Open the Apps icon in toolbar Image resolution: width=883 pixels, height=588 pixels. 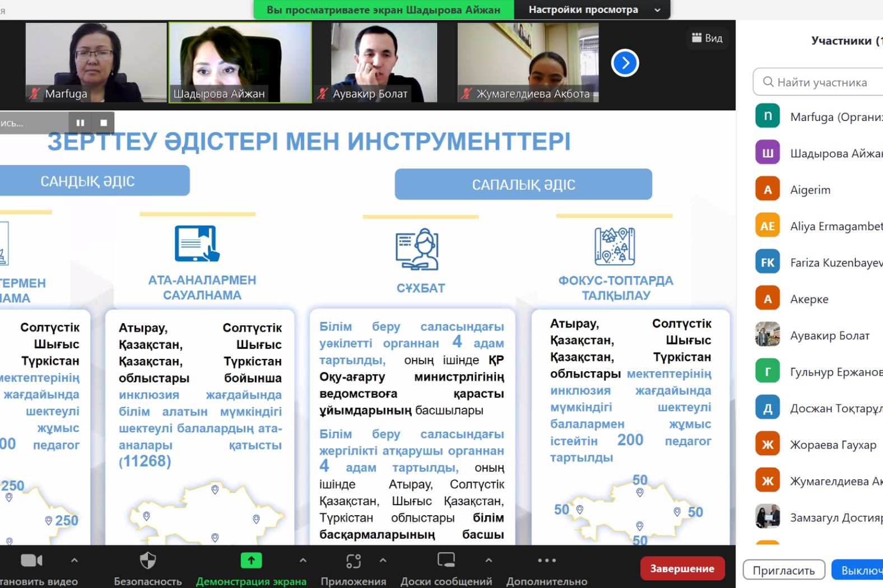click(x=353, y=561)
